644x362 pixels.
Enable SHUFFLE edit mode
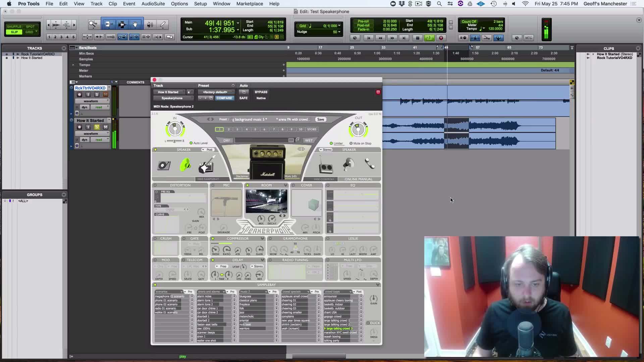pos(14,26)
